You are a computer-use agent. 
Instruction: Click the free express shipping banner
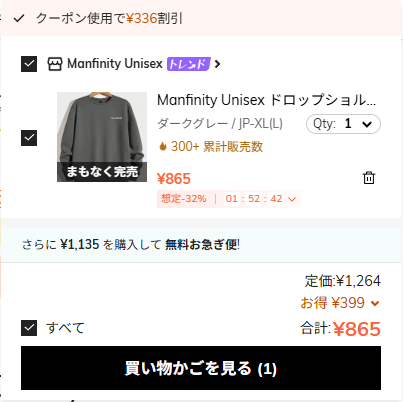coord(201,245)
